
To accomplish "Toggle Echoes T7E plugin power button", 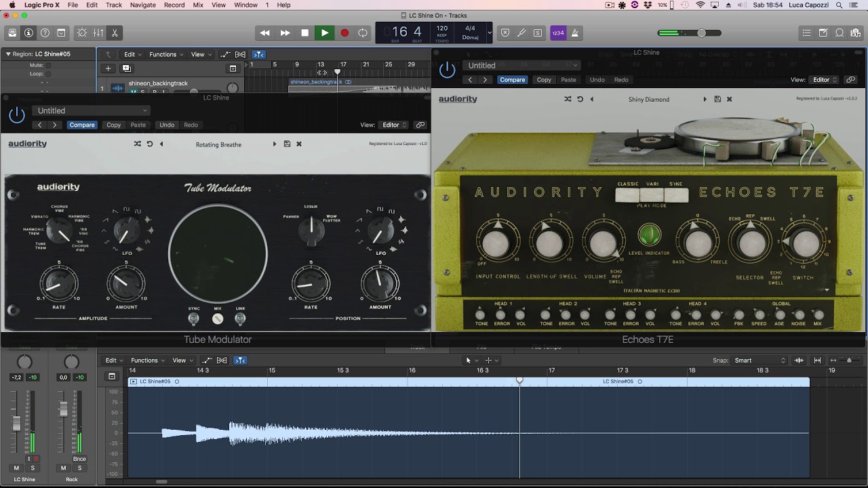I will [447, 69].
